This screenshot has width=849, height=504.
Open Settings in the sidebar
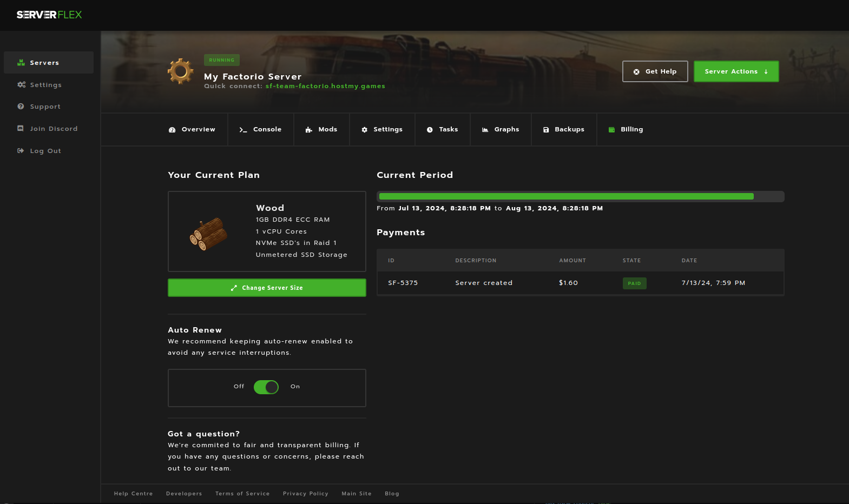49,85
